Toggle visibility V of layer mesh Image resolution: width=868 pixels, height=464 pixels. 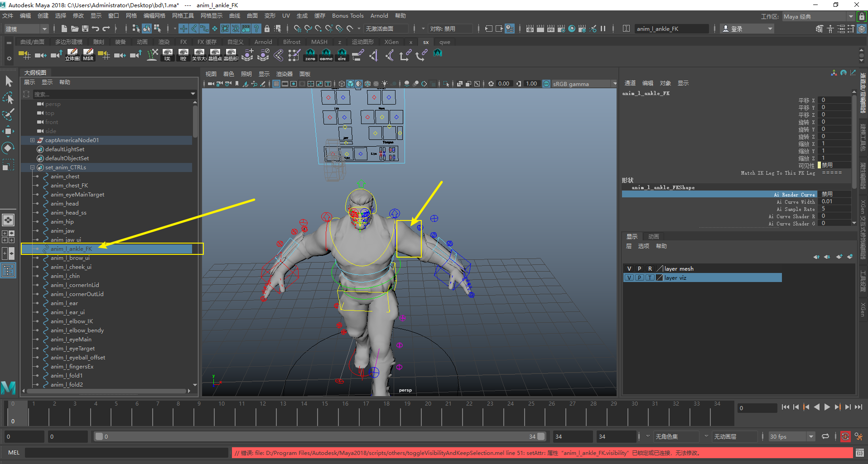point(629,268)
